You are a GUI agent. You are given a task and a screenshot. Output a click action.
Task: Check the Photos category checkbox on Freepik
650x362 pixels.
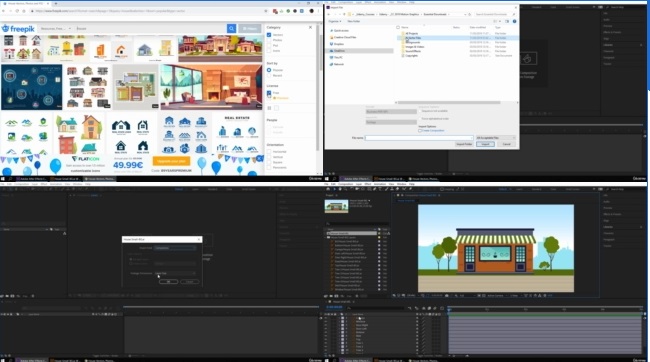269,40
